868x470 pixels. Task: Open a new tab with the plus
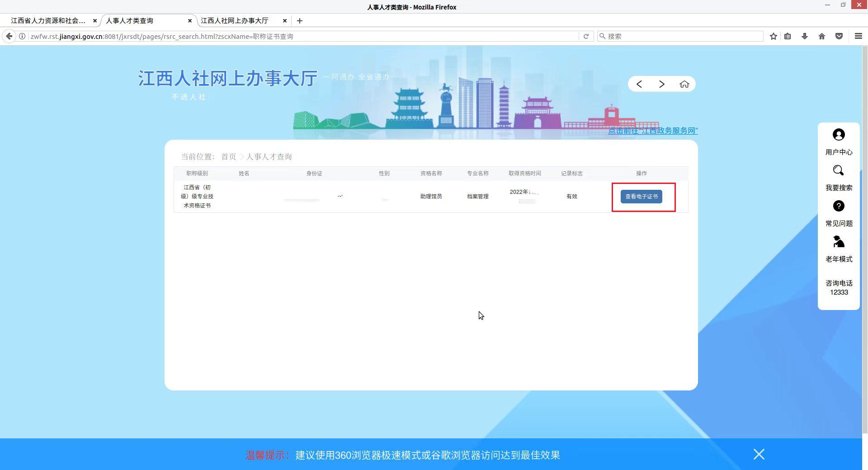300,21
